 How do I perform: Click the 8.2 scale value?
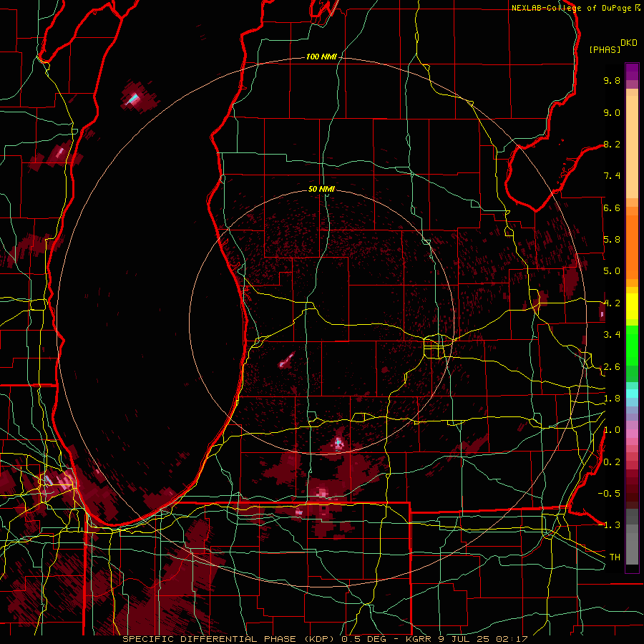612,144
